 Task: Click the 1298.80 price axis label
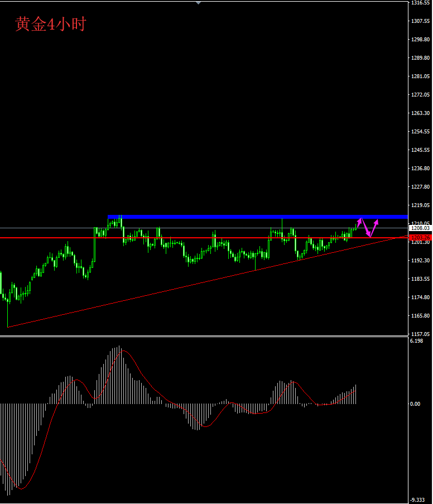click(421, 39)
